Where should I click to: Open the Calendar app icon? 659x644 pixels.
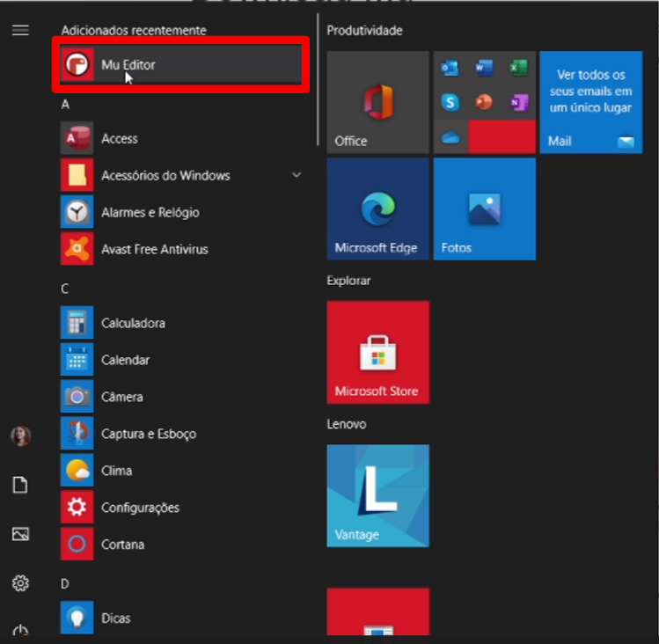pos(77,360)
